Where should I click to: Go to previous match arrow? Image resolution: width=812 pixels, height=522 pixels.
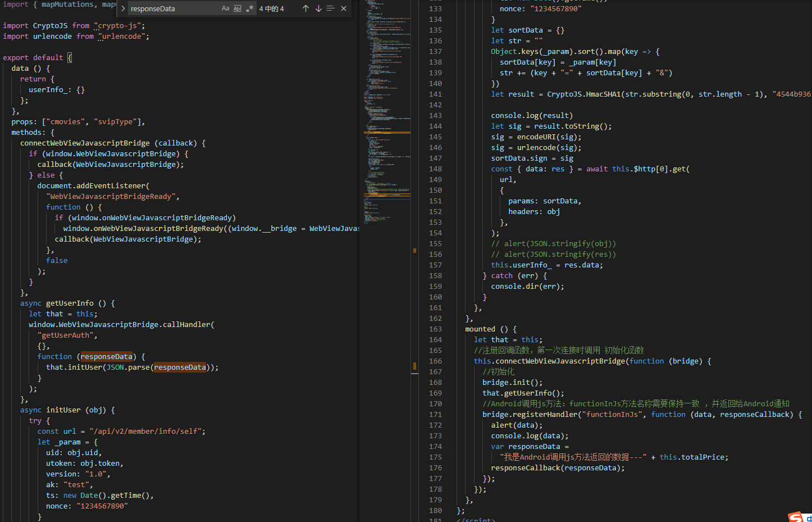[305, 8]
